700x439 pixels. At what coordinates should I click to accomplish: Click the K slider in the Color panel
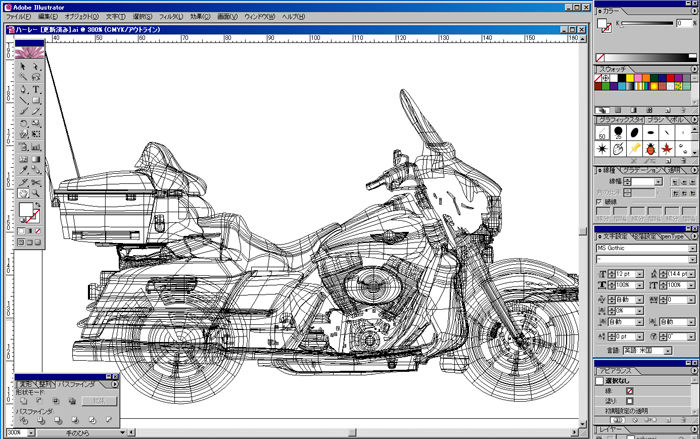click(647, 23)
